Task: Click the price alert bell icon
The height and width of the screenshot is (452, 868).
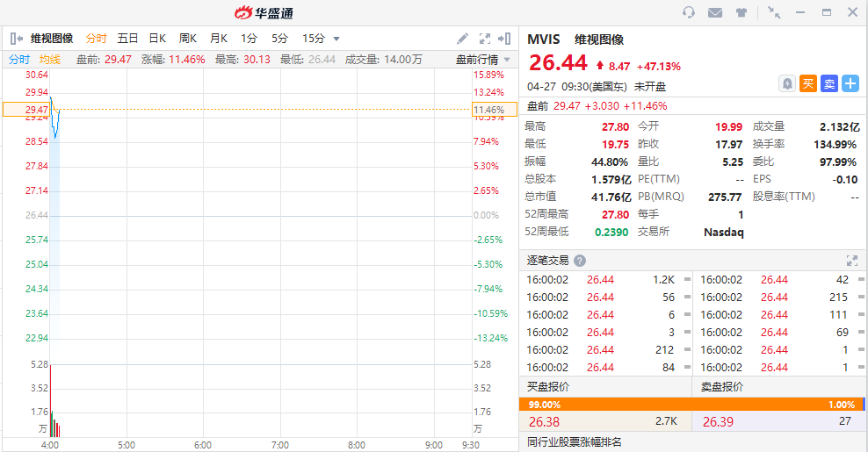Action: click(x=787, y=83)
